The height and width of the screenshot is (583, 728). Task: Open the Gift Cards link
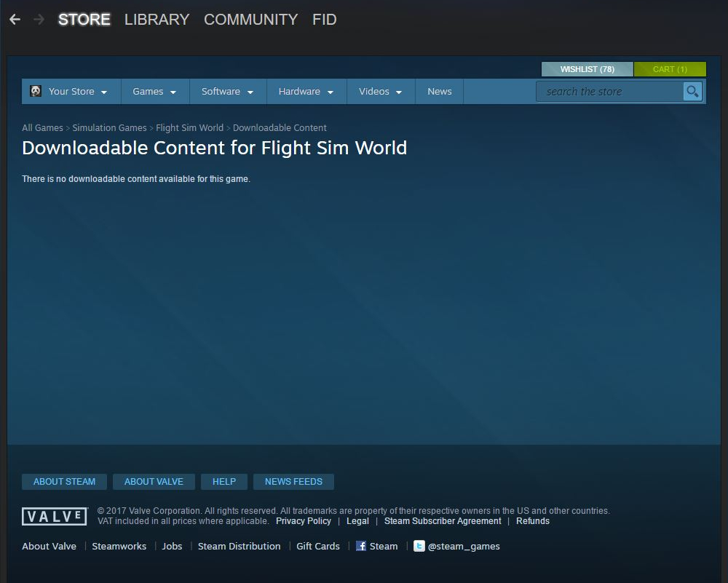coord(318,546)
